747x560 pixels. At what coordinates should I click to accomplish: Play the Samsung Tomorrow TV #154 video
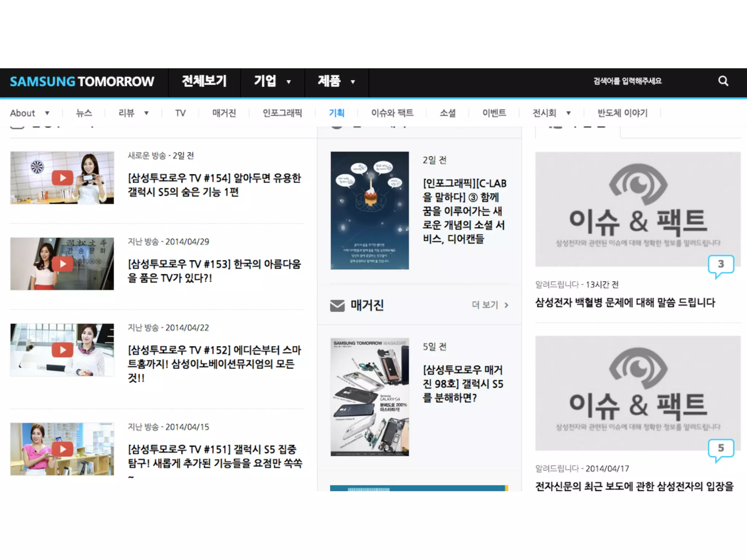point(62,178)
